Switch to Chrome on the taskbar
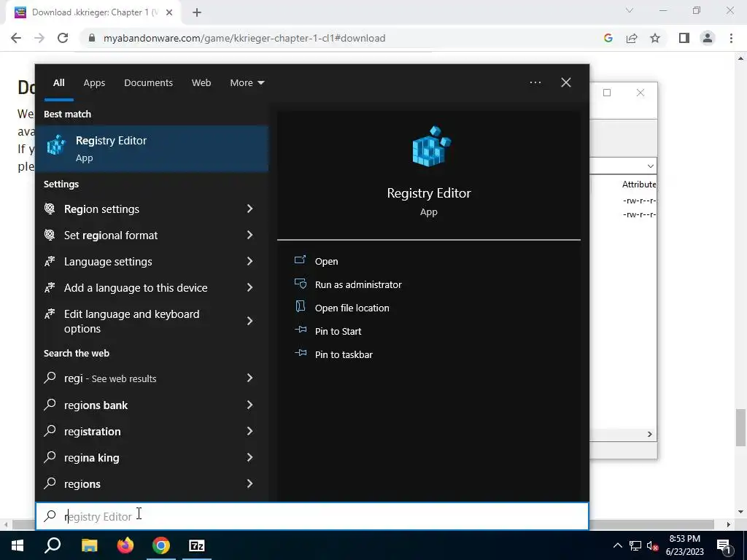Image resolution: width=747 pixels, height=560 pixels. click(161, 545)
